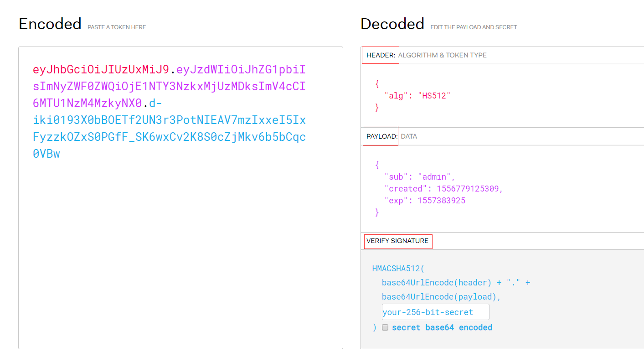This screenshot has width=644, height=352.
Task: Click the your-256-bit-secret input field
Action: point(435,312)
